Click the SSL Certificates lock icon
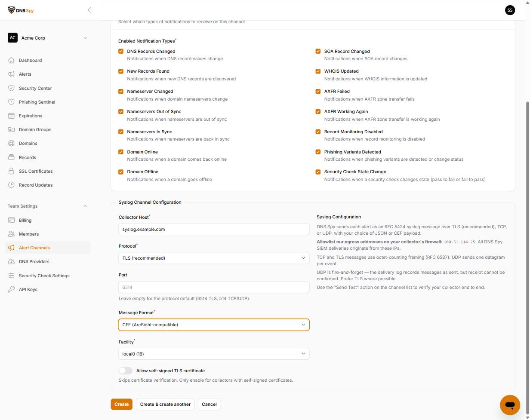This screenshot has width=530, height=420. (x=11, y=171)
